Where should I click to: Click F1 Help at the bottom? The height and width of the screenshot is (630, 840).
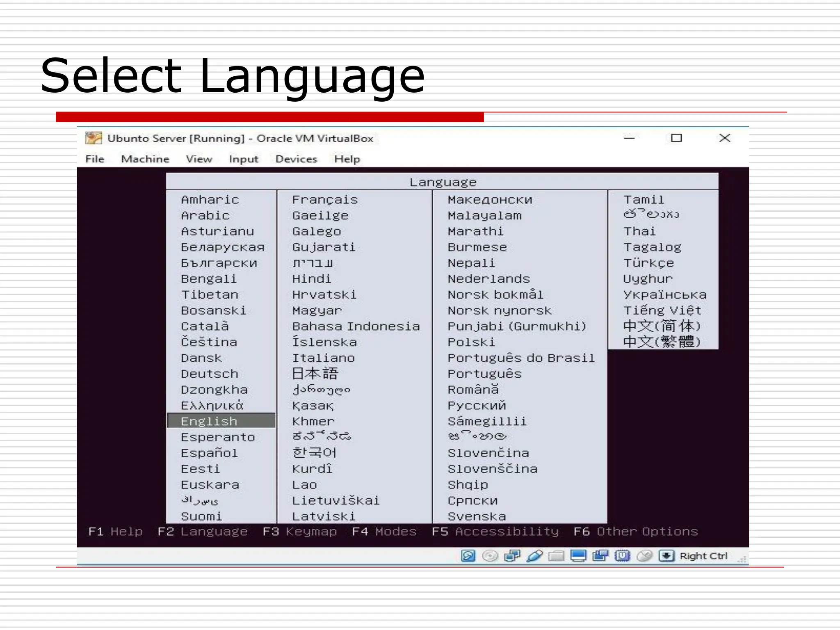[x=115, y=532]
